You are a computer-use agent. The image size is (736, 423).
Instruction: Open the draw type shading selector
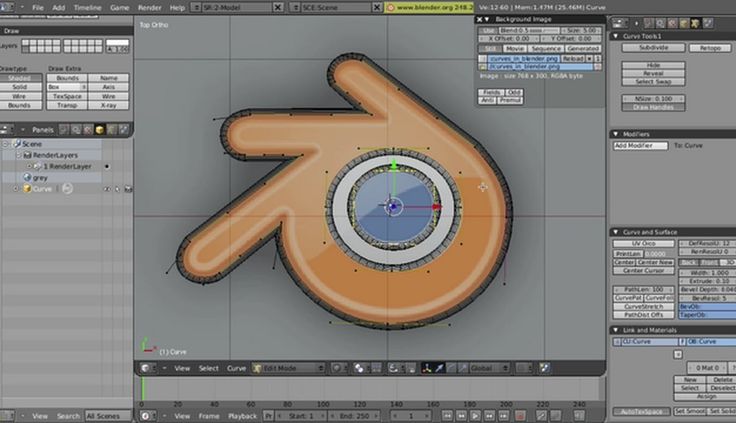click(338, 368)
